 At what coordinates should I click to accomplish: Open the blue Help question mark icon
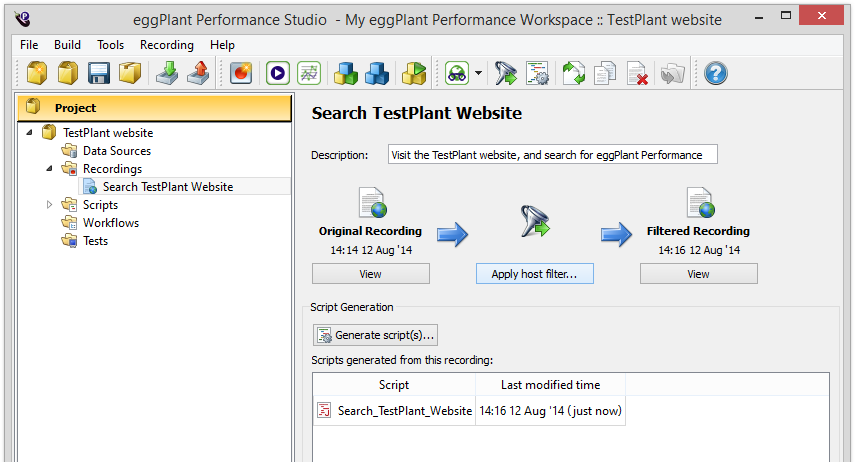715,73
